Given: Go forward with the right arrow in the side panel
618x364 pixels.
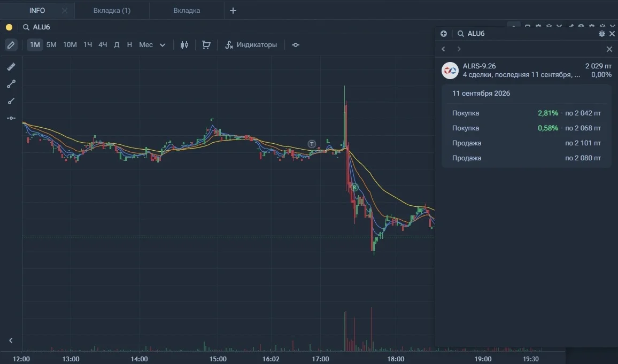Looking at the screenshot, I should [459, 49].
